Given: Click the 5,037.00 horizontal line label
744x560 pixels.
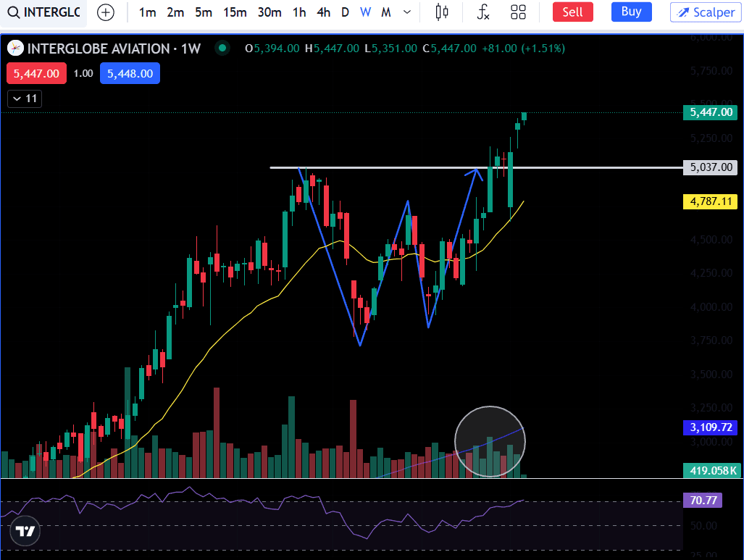Looking at the screenshot, I should [x=710, y=167].
